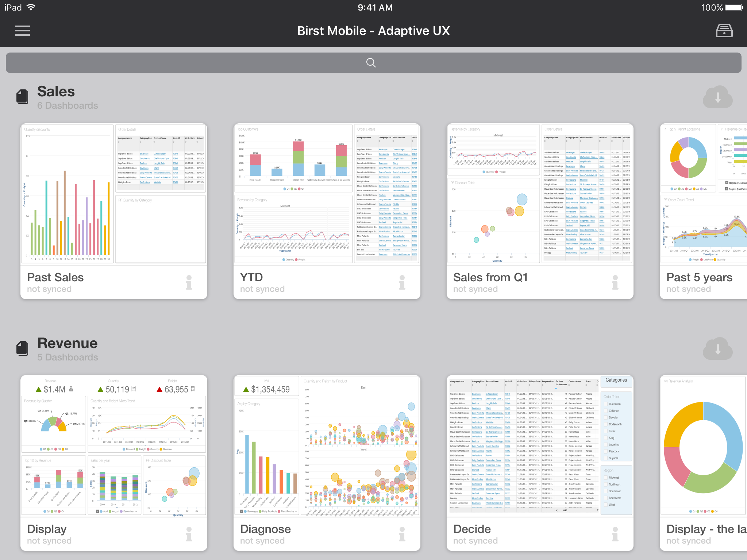This screenshot has width=747, height=560.
Task: Open the Past Sales dashboard thumbnail
Action: [113, 193]
